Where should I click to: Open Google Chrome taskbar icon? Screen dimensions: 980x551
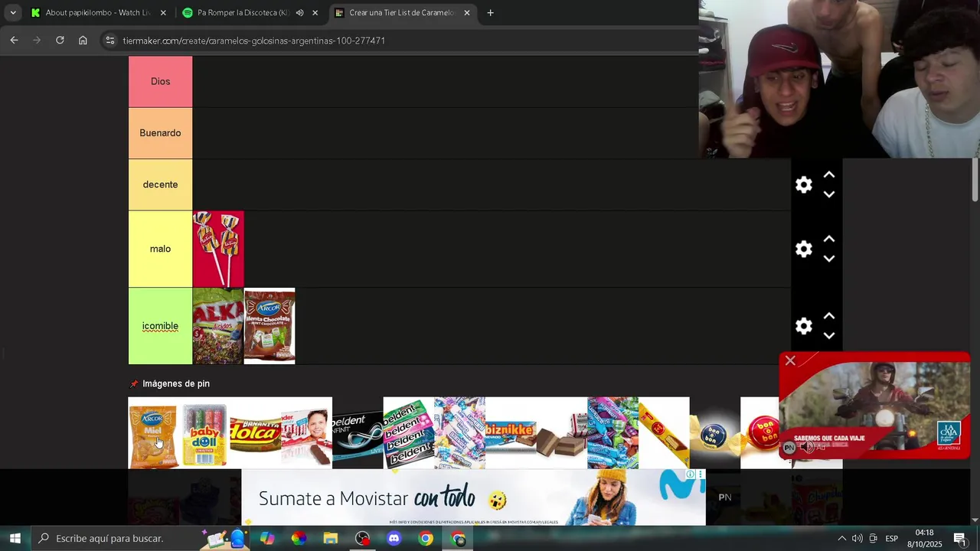(x=426, y=539)
